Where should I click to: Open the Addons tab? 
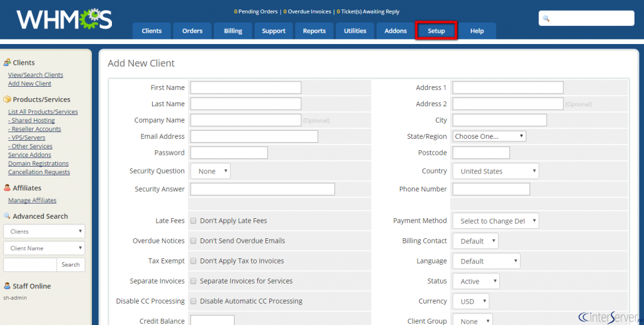(396, 31)
